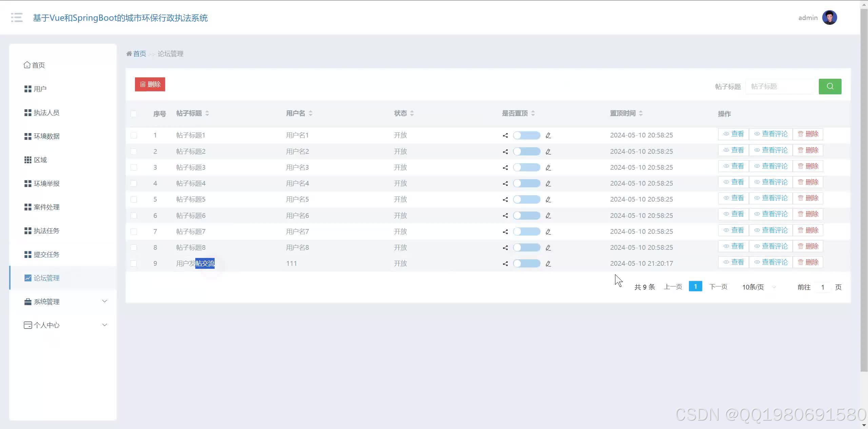The width and height of the screenshot is (868, 429).
Task: Click the green search icon button
Action: pos(830,86)
